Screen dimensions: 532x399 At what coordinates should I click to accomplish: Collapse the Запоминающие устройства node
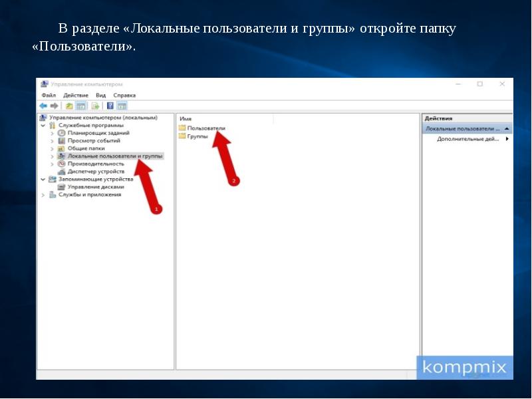[x=44, y=179]
